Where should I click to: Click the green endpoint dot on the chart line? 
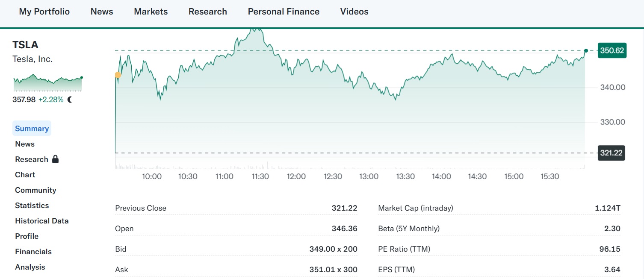(x=586, y=50)
